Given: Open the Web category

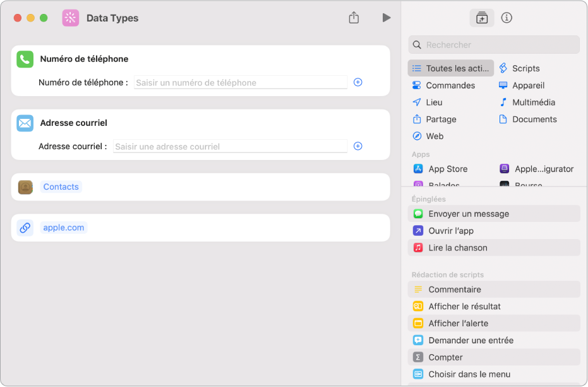Looking at the screenshot, I should click(428, 136).
